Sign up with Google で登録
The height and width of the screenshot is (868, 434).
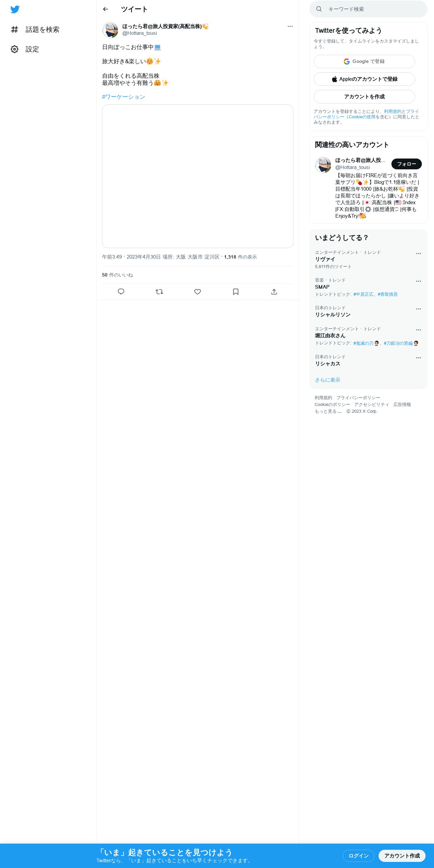(x=364, y=62)
